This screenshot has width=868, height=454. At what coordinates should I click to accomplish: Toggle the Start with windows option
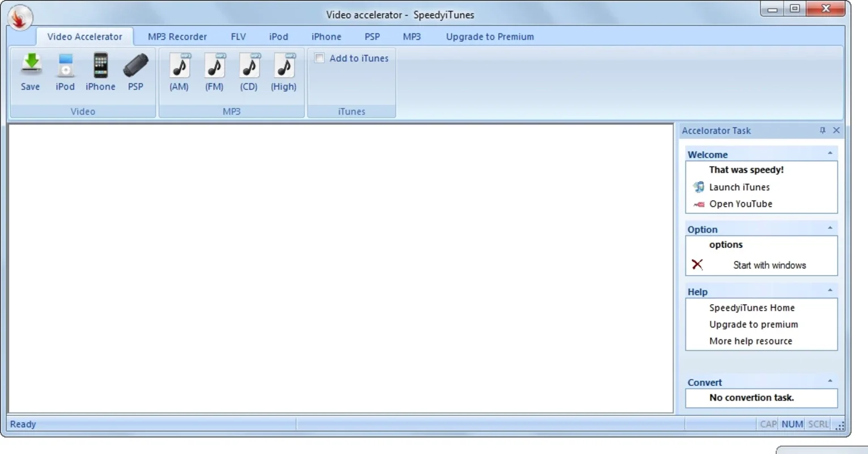[769, 265]
